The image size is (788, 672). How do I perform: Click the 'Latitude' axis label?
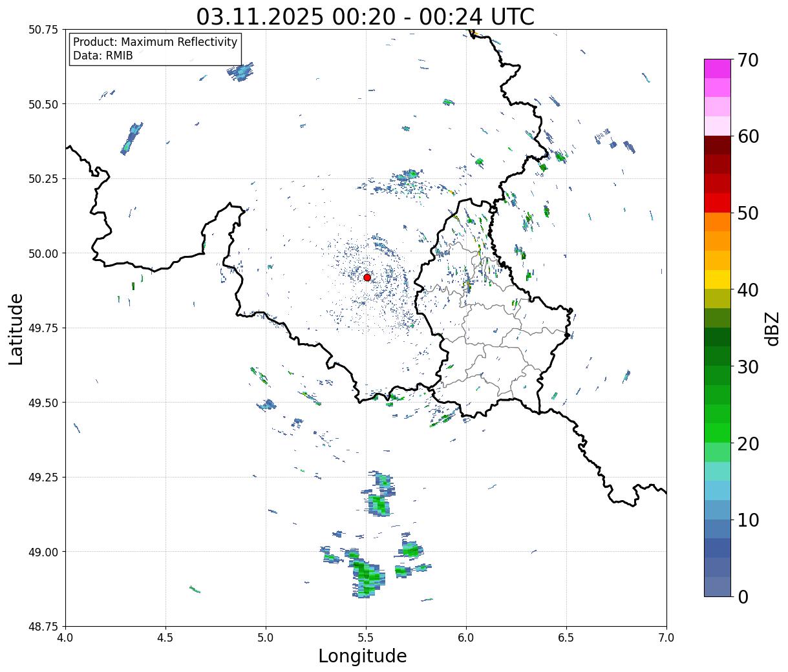point(16,329)
